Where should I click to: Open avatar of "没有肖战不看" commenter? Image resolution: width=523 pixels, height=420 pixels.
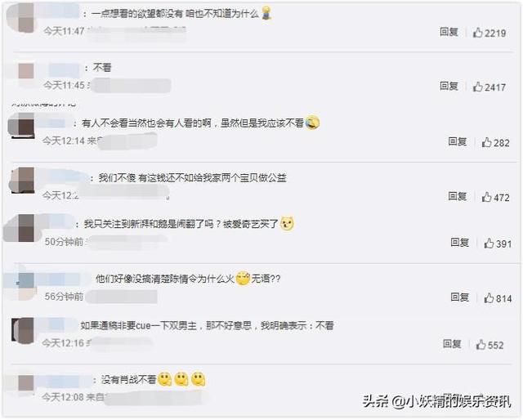coord(25,382)
